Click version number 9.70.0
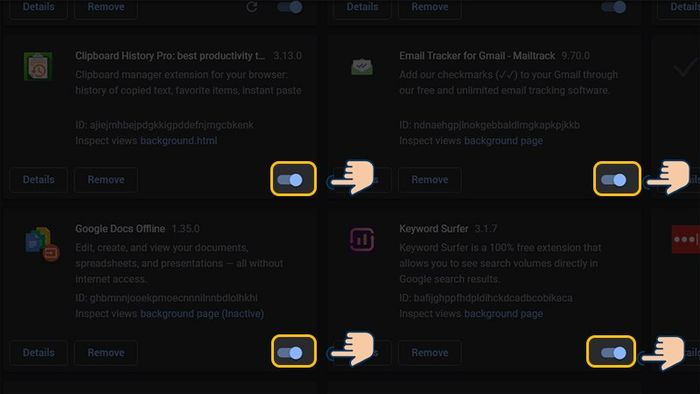Viewport: 700px width, 394px height. click(x=575, y=56)
